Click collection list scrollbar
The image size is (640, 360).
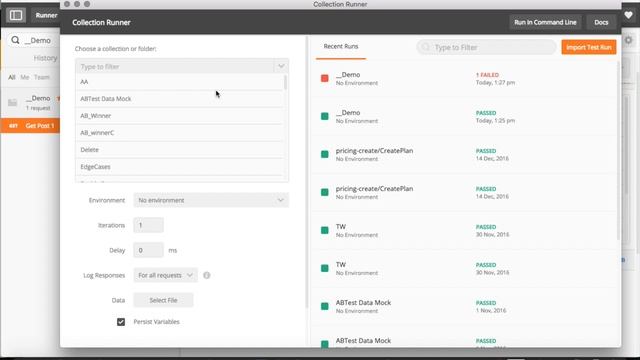pyautogui.click(x=285, y=82)
